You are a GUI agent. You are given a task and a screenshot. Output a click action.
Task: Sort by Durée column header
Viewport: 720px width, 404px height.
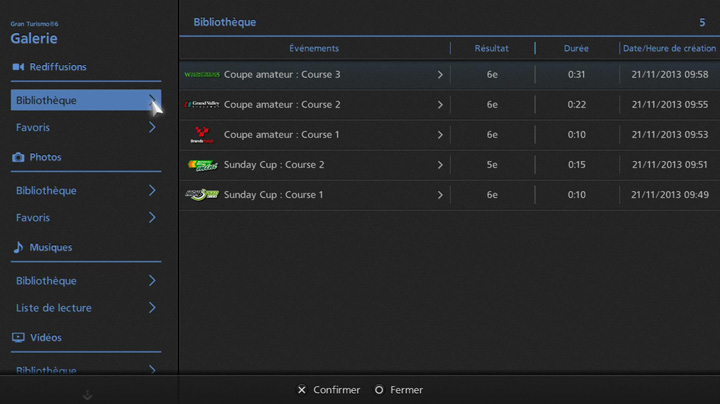point(577,48)
